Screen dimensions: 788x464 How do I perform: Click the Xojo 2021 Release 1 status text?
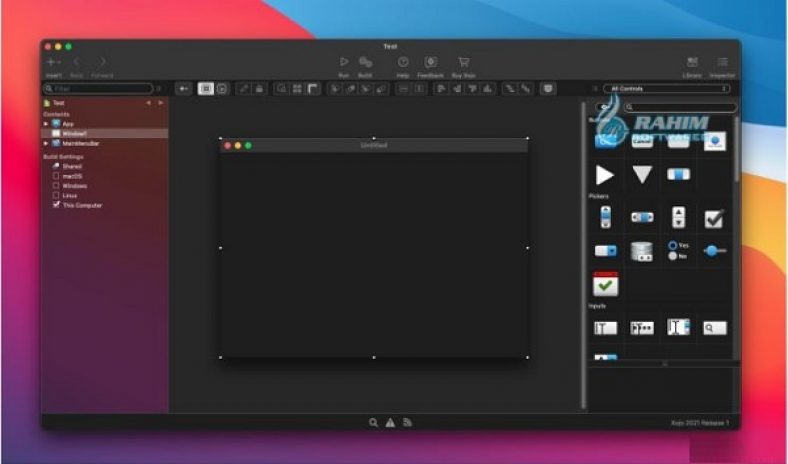pos(699,423)
